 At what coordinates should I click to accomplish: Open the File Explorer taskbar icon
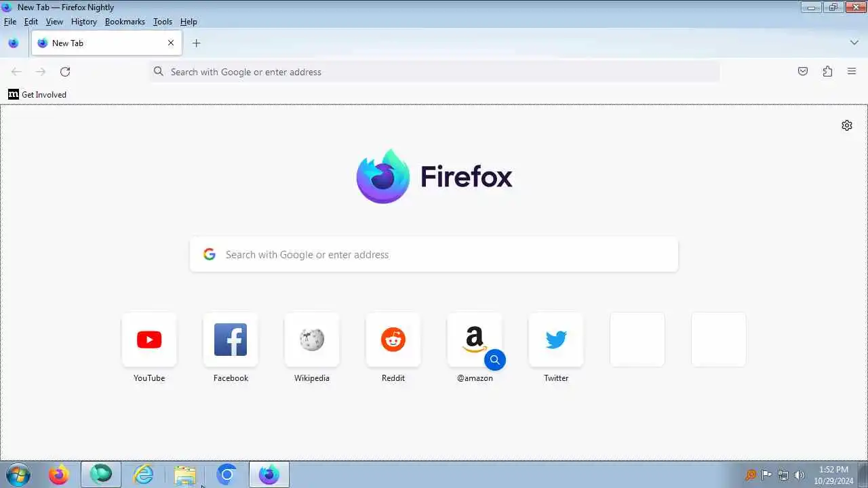[185, 475]
